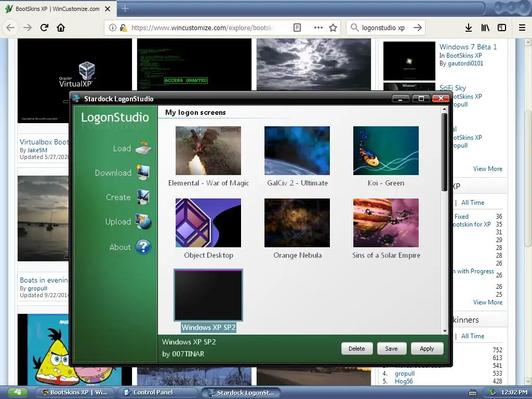Click the About question mark icon
The image size is (532, 399).
coord(143,247)
